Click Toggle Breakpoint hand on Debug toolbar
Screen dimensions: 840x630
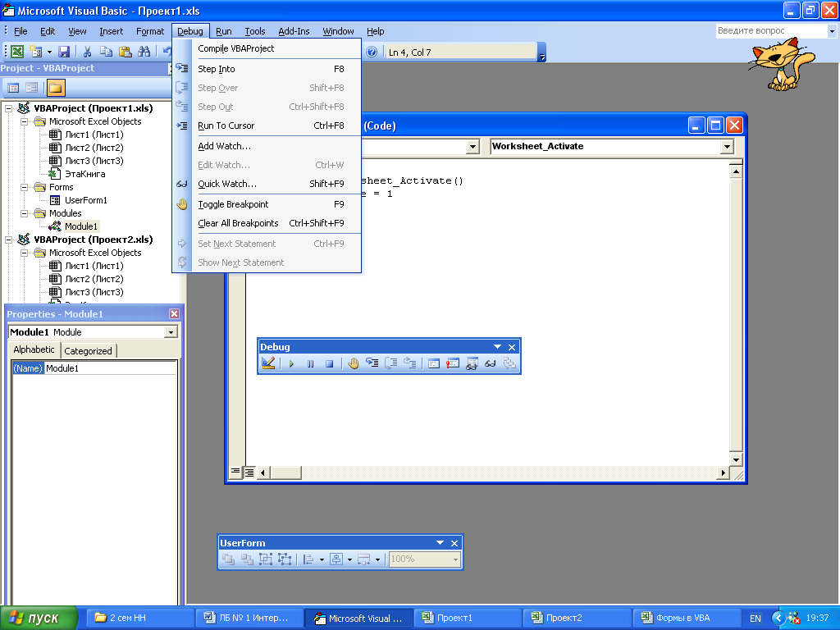(353, 363)
